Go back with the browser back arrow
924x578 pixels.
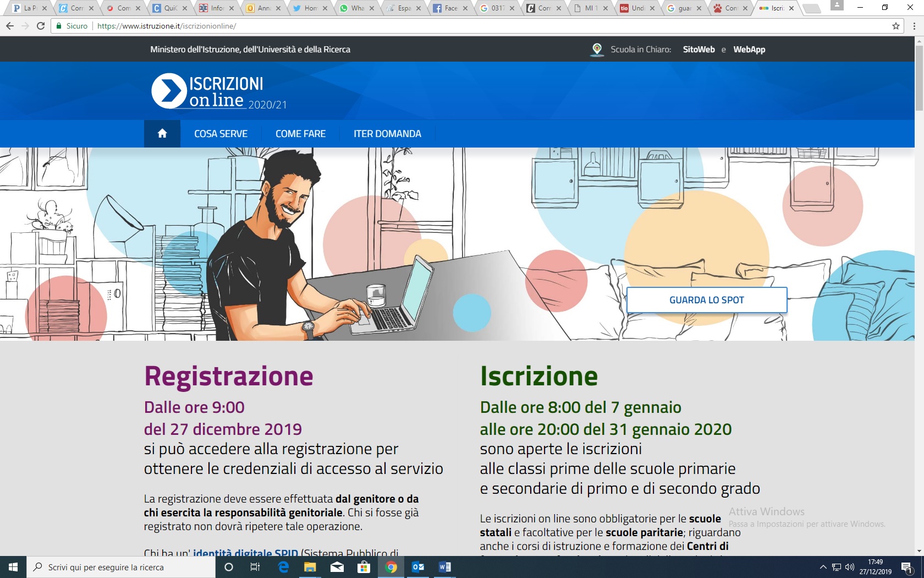tap(10, 26)
